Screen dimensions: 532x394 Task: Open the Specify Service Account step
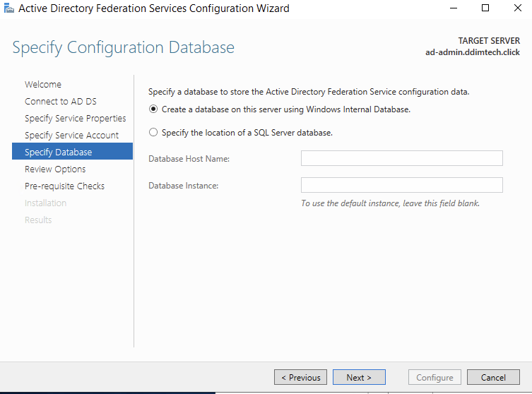coord(71,136)
